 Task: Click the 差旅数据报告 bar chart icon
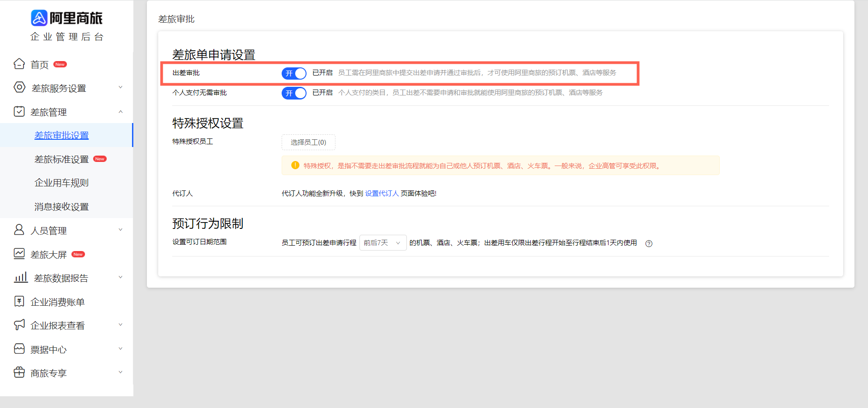tap(21, 277)
